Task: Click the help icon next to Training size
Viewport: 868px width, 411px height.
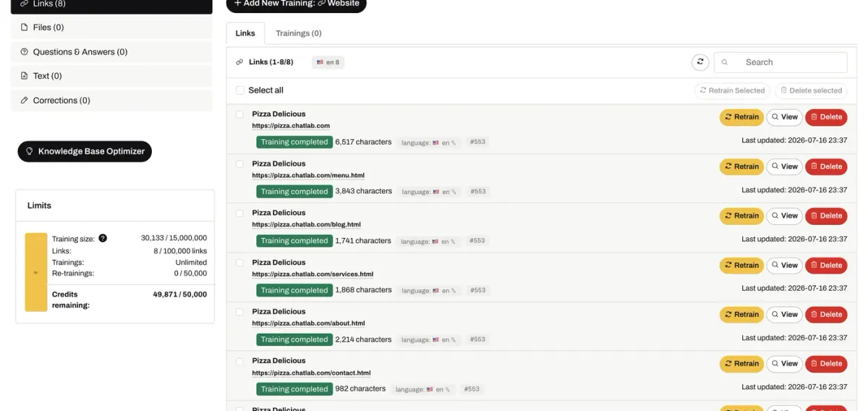Action: click(x=103, y=238)
